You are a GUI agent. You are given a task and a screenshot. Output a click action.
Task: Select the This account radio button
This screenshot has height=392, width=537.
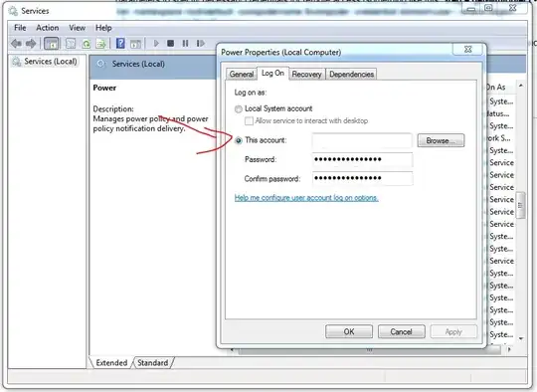tap(239, 140)
